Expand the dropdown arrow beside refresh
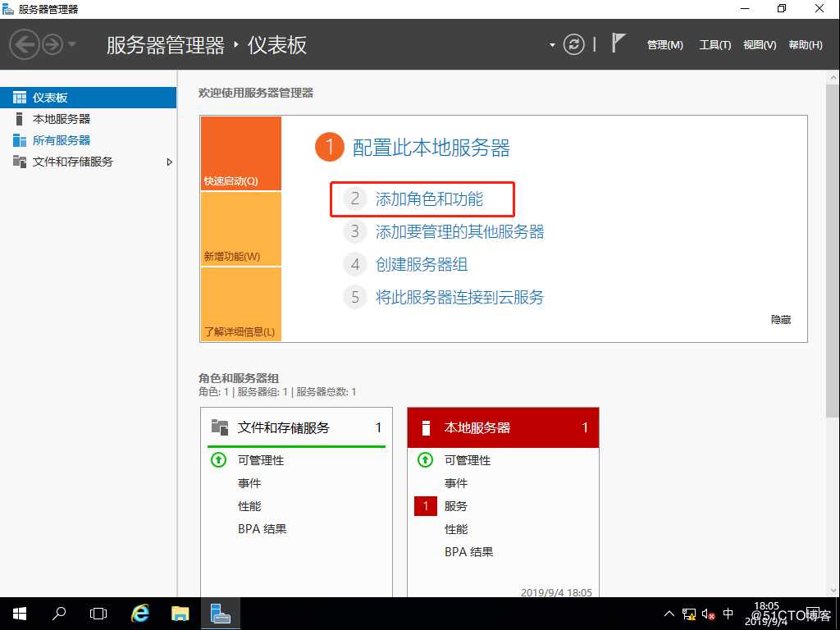Screen dimensions: 840x630 pyautogui.click(x=552, y=45)
